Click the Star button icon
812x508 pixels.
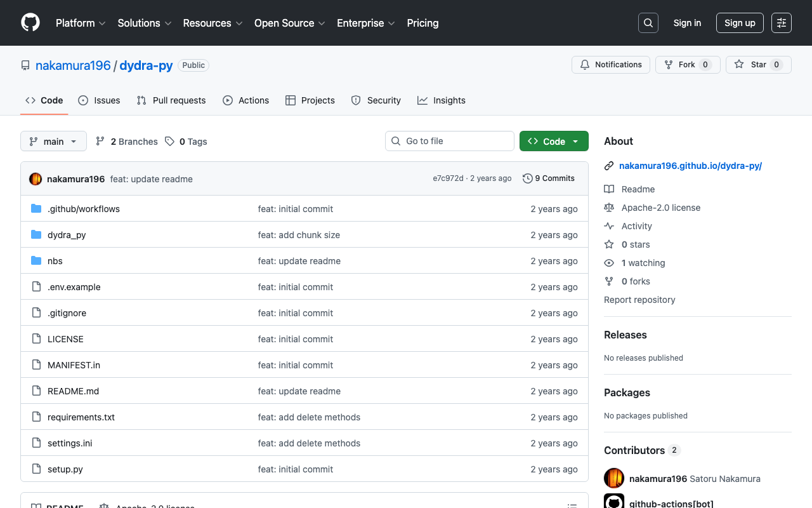(739, 65)
